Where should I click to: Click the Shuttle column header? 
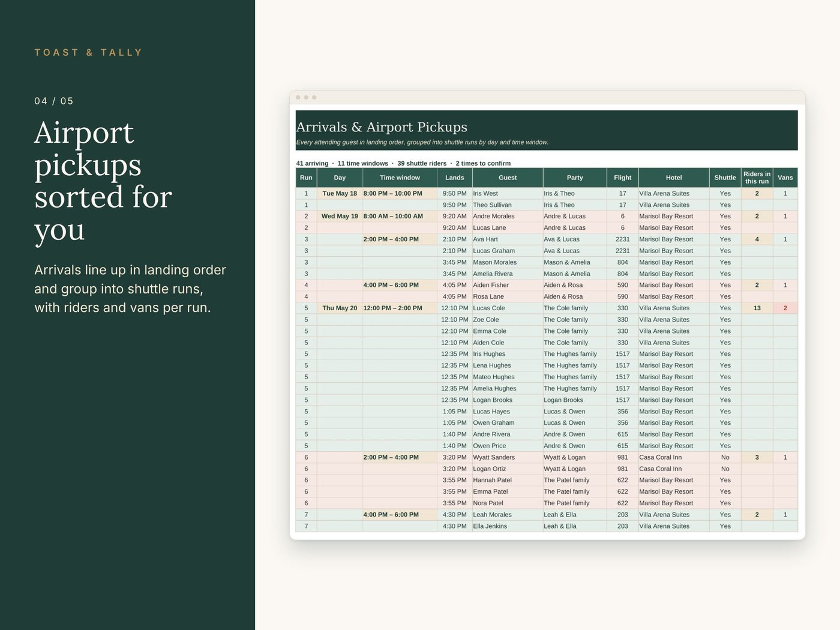725,178
